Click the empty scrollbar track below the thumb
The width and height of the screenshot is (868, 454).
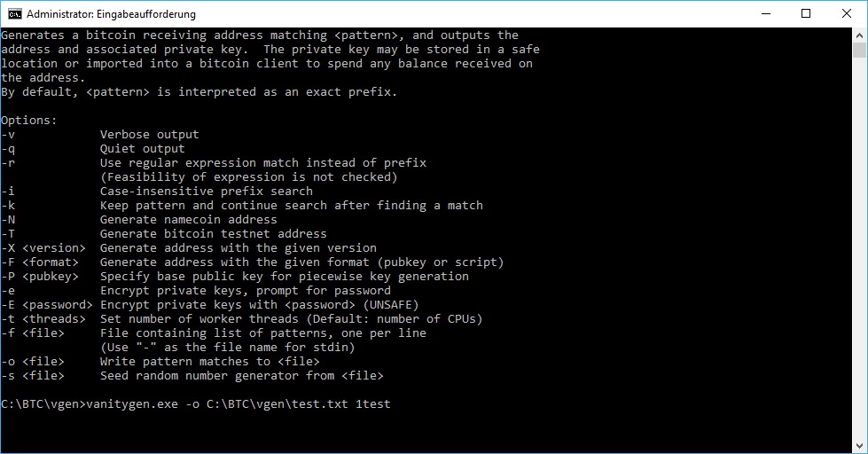859,249
